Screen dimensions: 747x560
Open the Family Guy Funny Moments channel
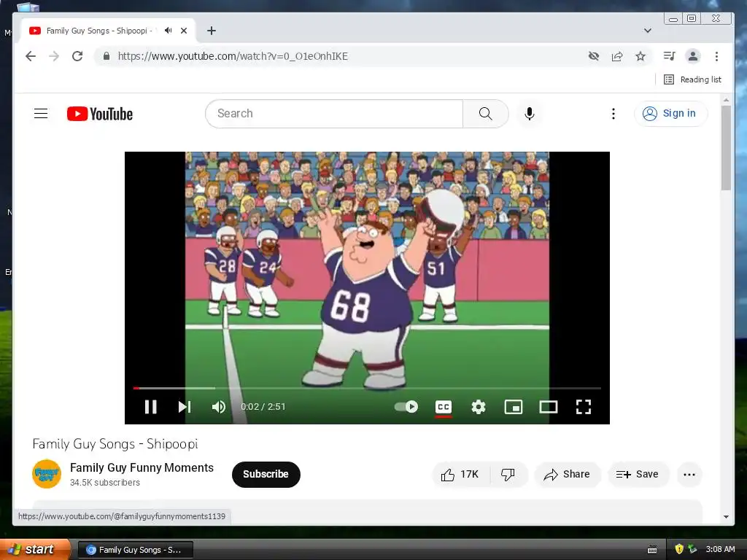pyautogui.click(x=142, y=467)
